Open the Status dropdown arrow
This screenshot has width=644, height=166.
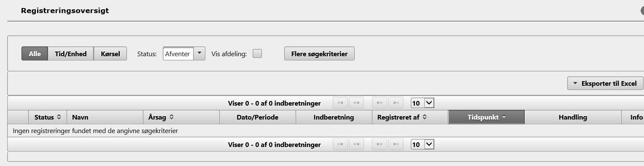199,54
